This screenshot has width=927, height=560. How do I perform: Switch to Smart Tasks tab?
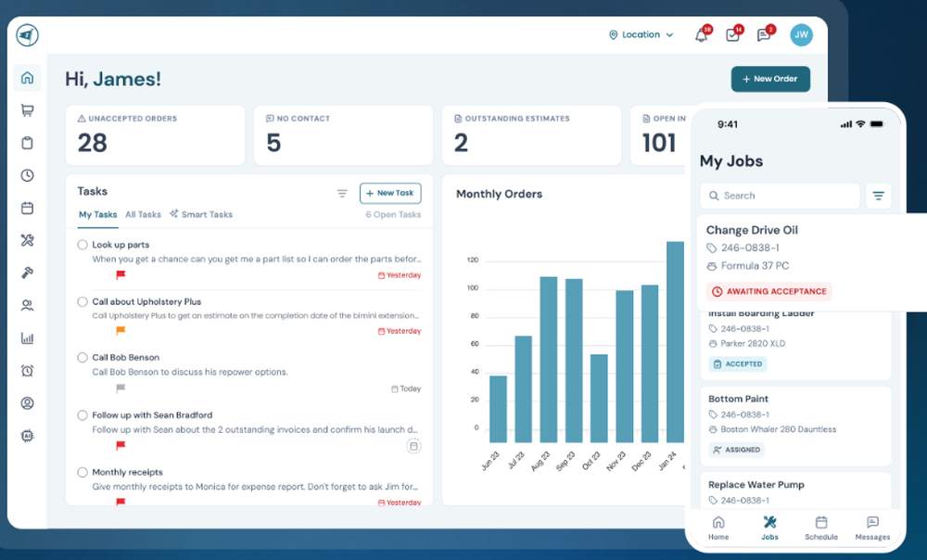click(201, 215)
